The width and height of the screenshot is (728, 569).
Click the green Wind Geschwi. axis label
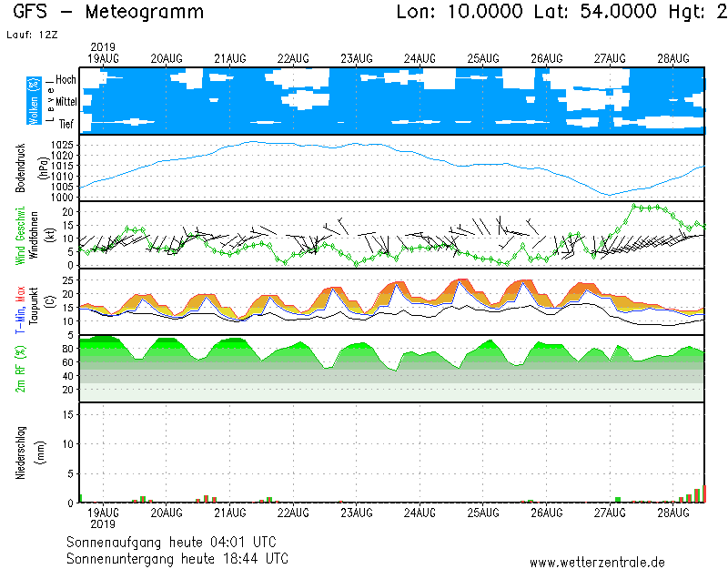[x=20, y=235]
